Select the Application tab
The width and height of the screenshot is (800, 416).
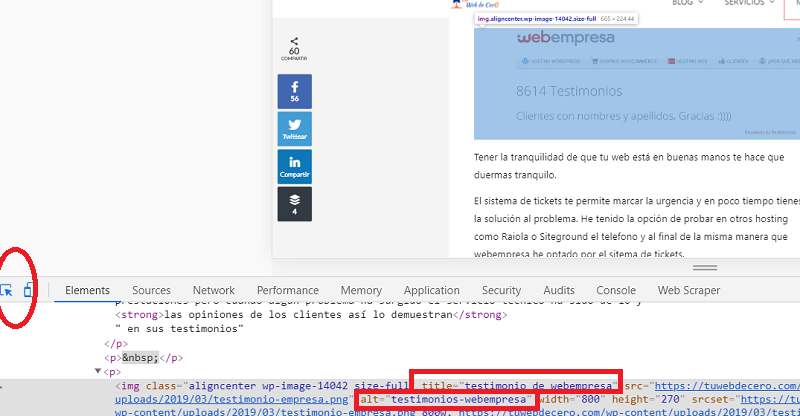pos(432,290)
